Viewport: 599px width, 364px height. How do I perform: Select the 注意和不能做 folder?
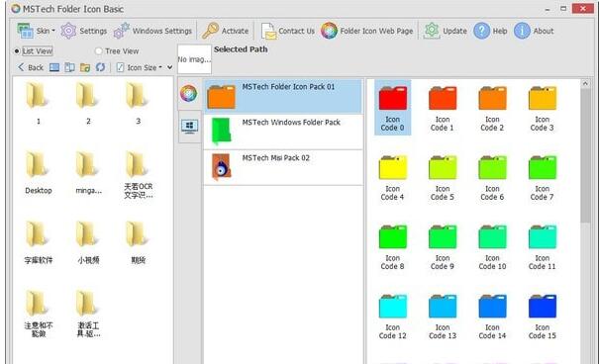click(x=39, y=314)
